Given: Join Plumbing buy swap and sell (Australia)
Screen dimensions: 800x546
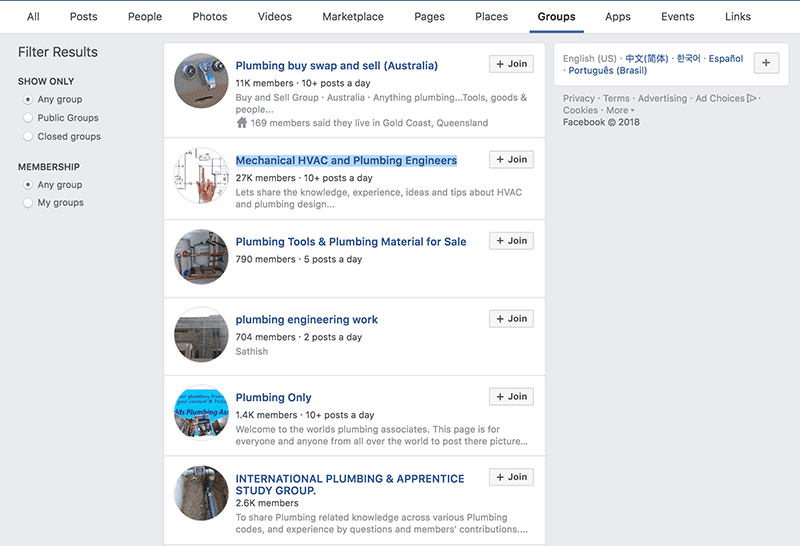Looking at the screenshot, I should click(x=511, y=64).
